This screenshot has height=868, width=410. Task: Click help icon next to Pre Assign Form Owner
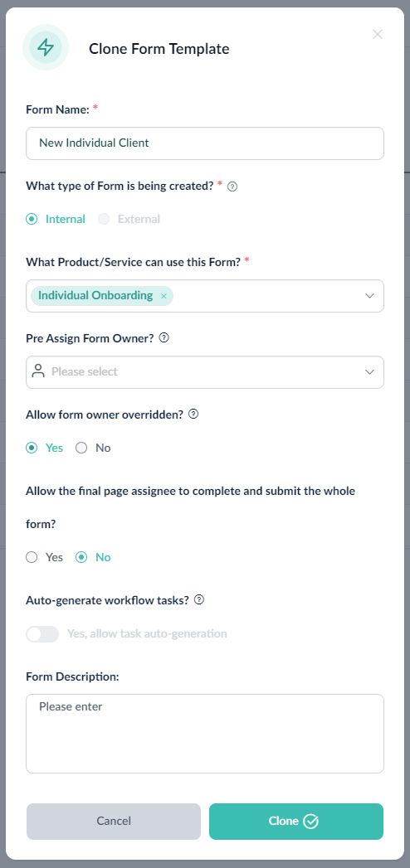164,337
